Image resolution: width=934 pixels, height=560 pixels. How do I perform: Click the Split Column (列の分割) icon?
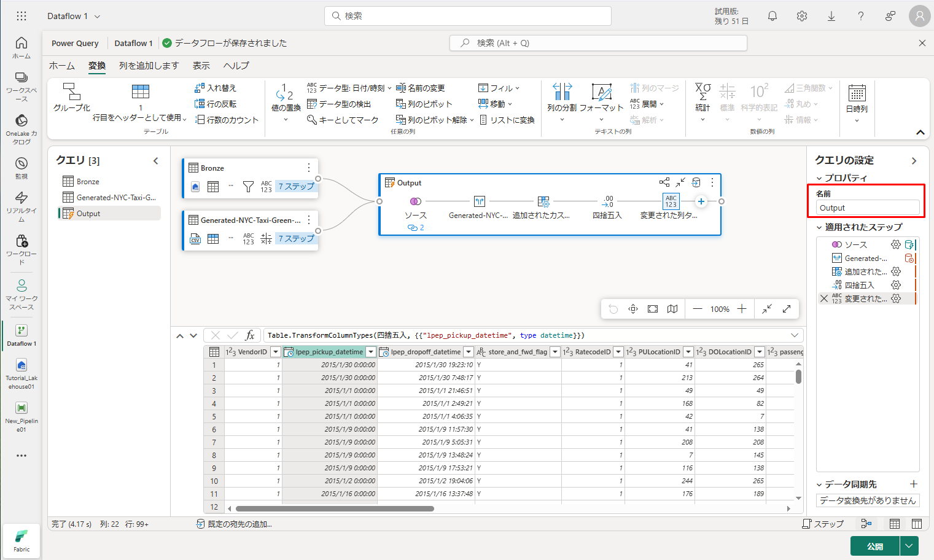pos(562,92)
